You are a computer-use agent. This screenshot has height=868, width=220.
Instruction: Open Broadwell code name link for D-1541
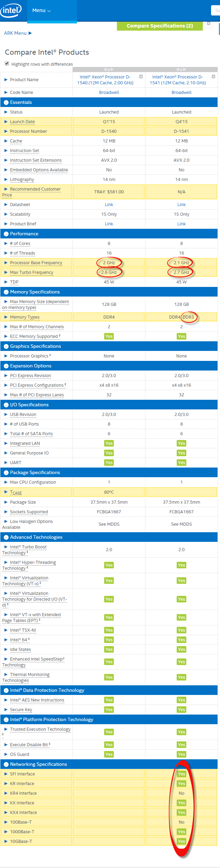pos(181,93)
